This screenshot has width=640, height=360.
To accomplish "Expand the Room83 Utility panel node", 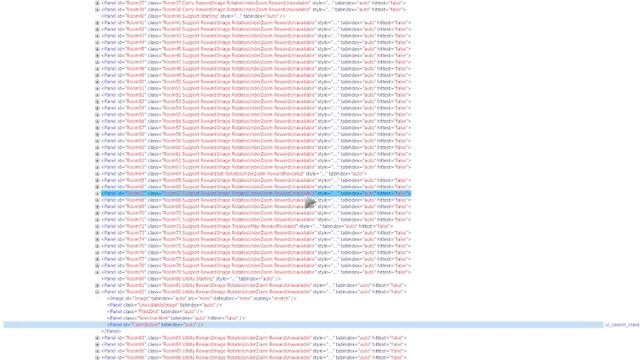I will click(x=97, y=338).
